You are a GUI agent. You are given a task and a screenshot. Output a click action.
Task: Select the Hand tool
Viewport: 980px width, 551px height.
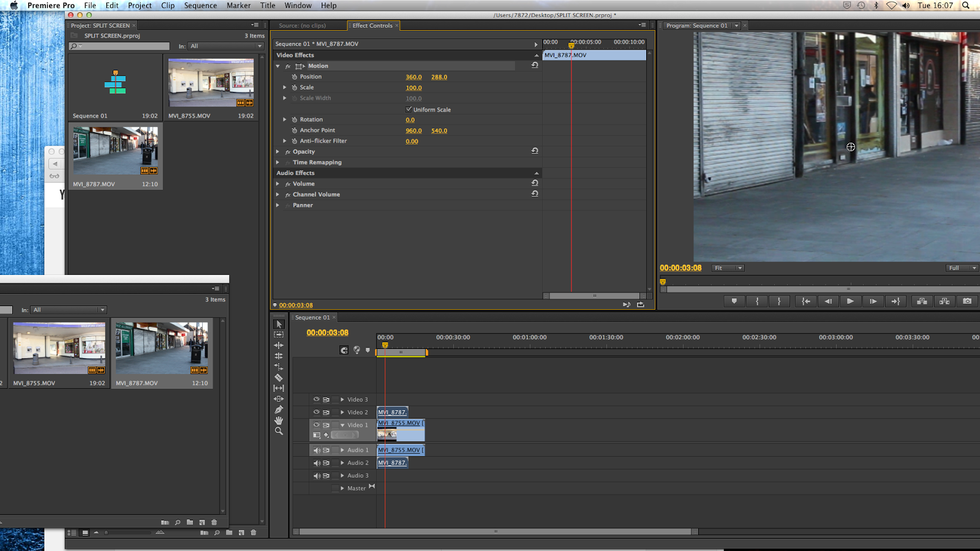[x=279, y=421]
